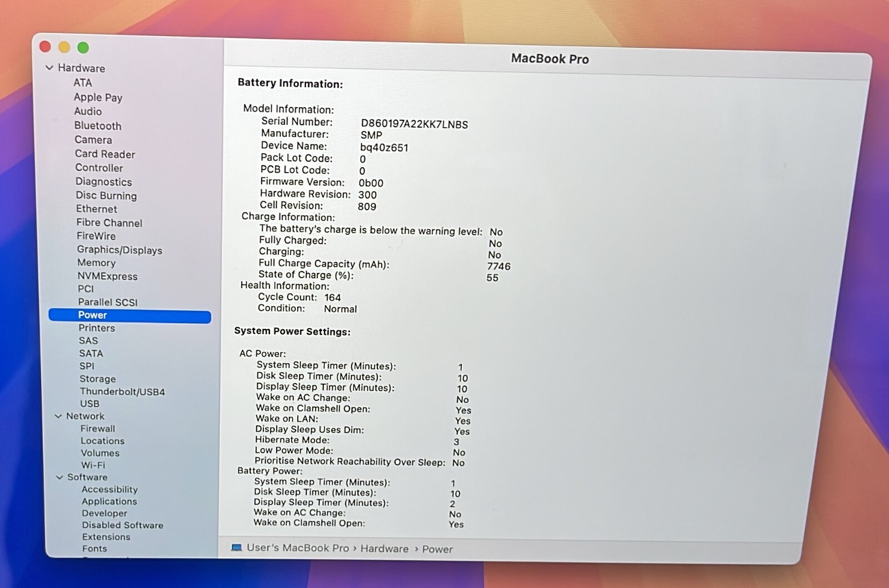Click Hardware section heading
889x588 pixels.
click(x=81, y=68)
